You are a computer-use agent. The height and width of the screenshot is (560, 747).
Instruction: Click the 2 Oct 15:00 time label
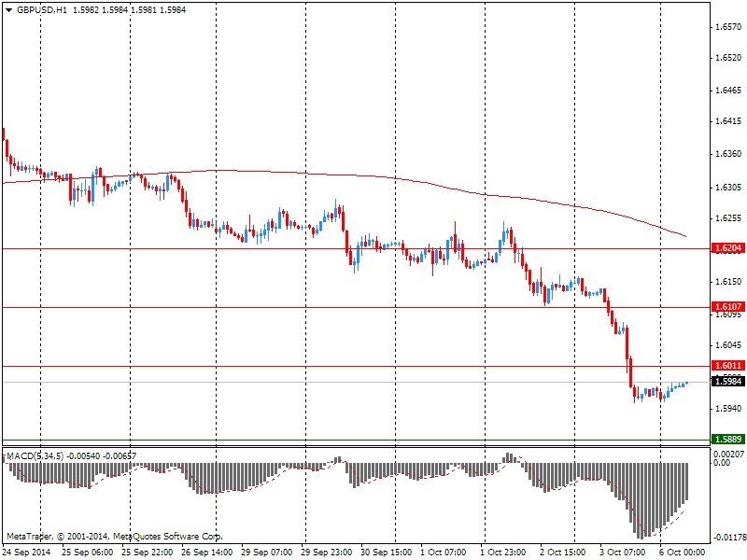tap(563, 553)
